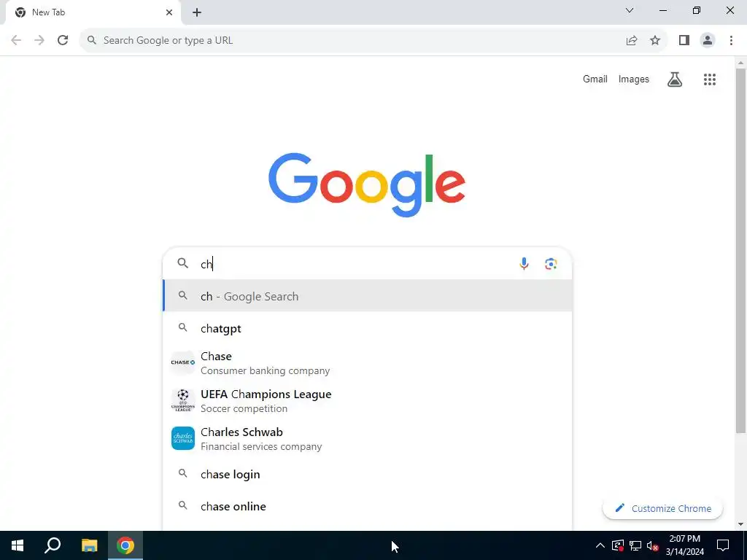Open the Gmail link
The height and width of the screenshot is (560, 747).
[x=595, y=79]
